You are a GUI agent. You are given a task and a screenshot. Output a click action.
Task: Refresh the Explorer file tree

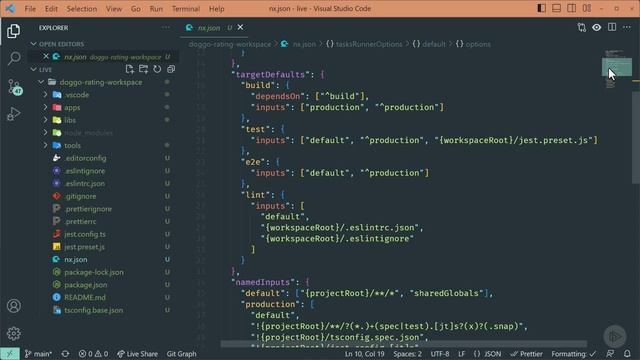[x=157, y=69]
